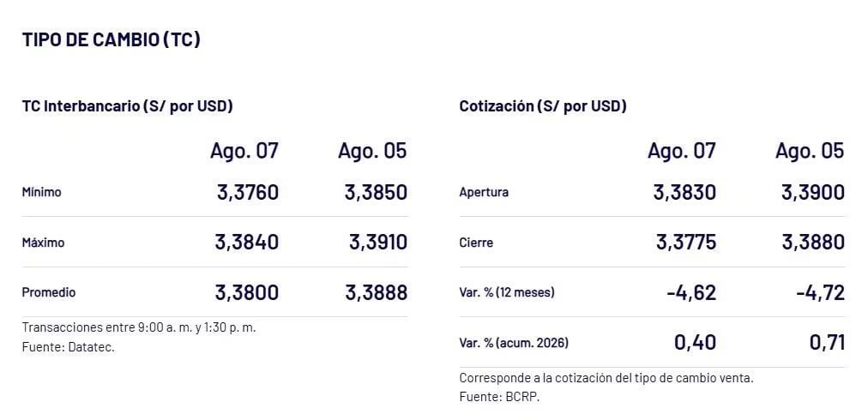Click the Mínimo value 3,3760
868x420 pixels.
coord(247,193)
